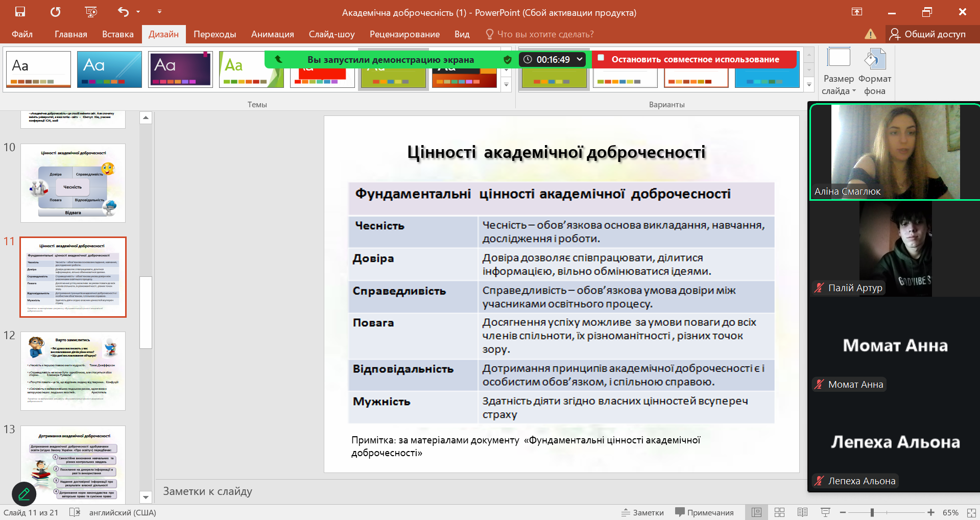Screen dimensions: 980x520
Task: Expand the themes gallery More arrow
Action: [506, 85]
